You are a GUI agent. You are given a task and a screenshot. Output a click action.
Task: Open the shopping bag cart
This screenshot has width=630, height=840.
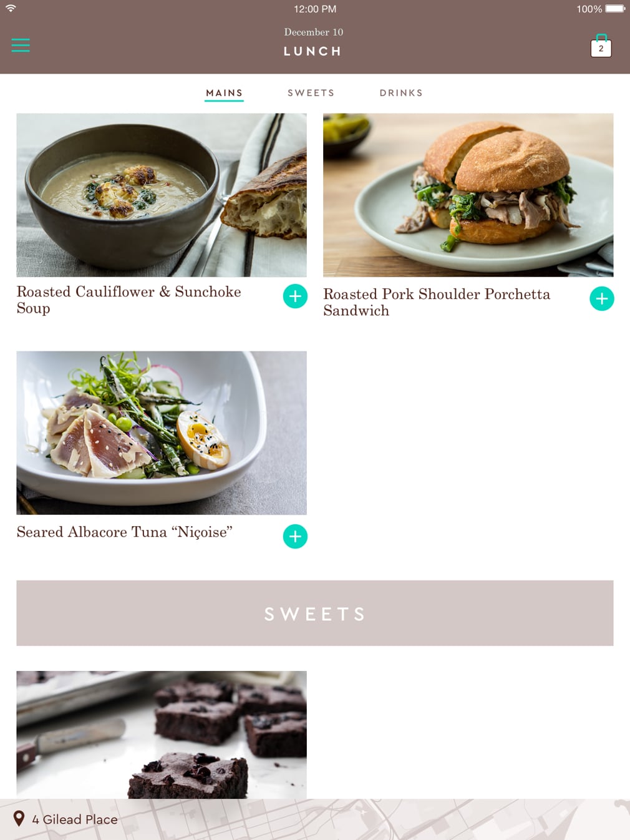(601, 46)
